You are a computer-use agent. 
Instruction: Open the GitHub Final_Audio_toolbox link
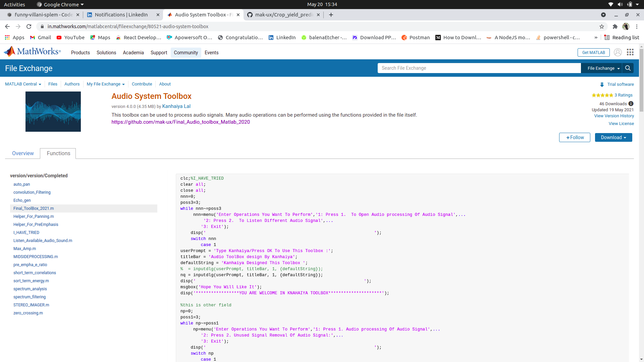tap(180, 122)
